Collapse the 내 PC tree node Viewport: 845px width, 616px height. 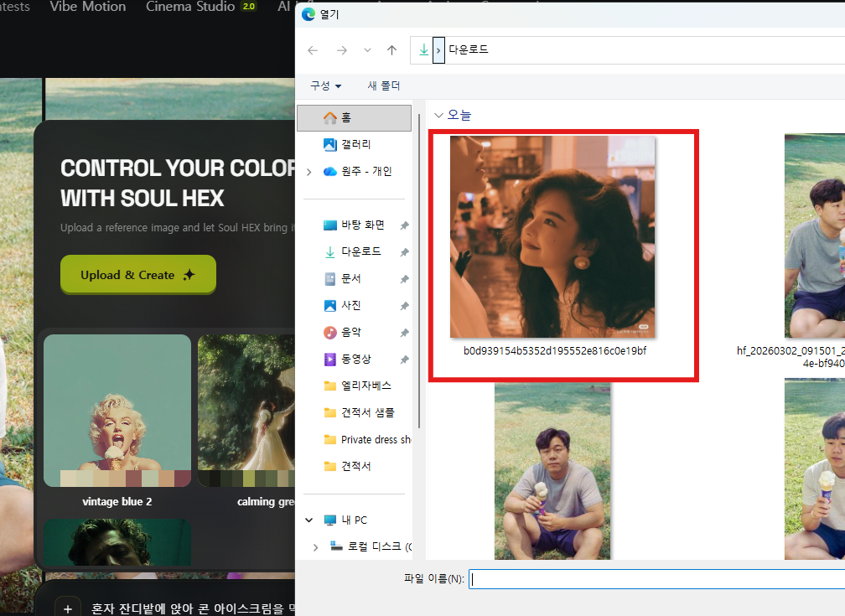click(x=308, y=520)
